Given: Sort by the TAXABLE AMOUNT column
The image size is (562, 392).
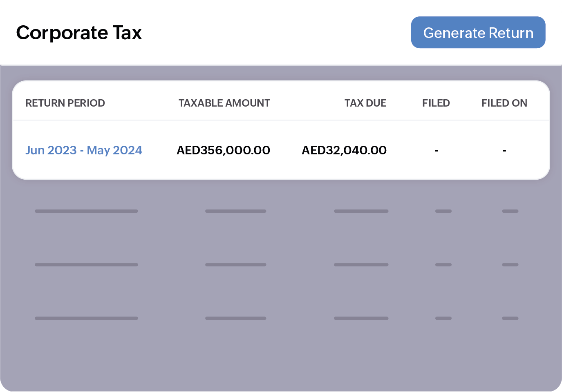Looking at the screenshot, I should [224, 103].
